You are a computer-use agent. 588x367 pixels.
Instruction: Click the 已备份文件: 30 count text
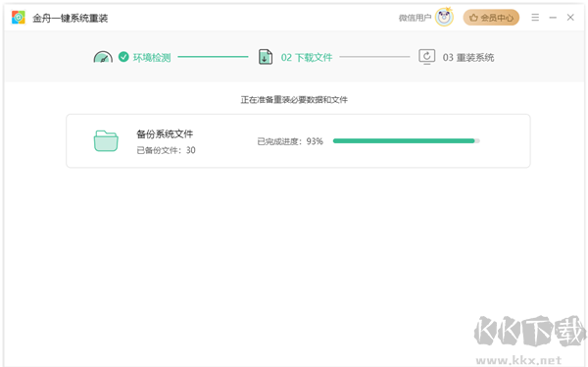point(166,150)
